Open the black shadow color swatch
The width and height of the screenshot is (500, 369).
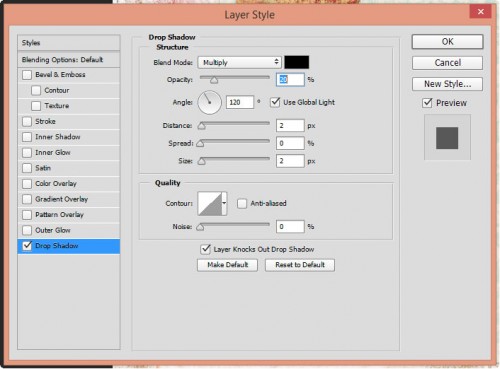point(296,62)
